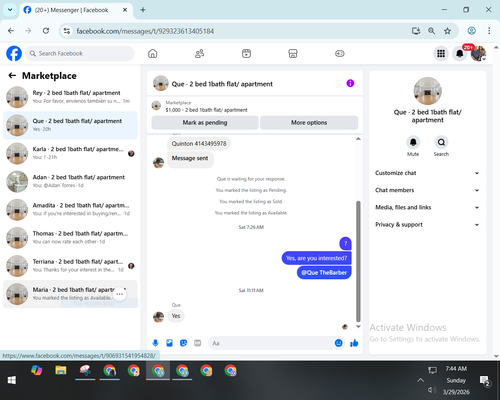Mute this conversation using the bell icon

[x=413, y=142]
